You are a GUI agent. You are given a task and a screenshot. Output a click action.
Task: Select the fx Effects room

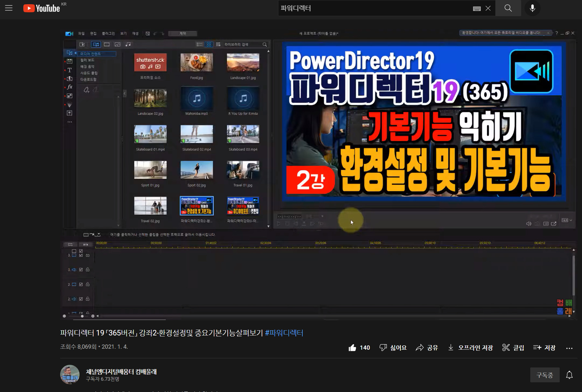(x=70, y=87)
